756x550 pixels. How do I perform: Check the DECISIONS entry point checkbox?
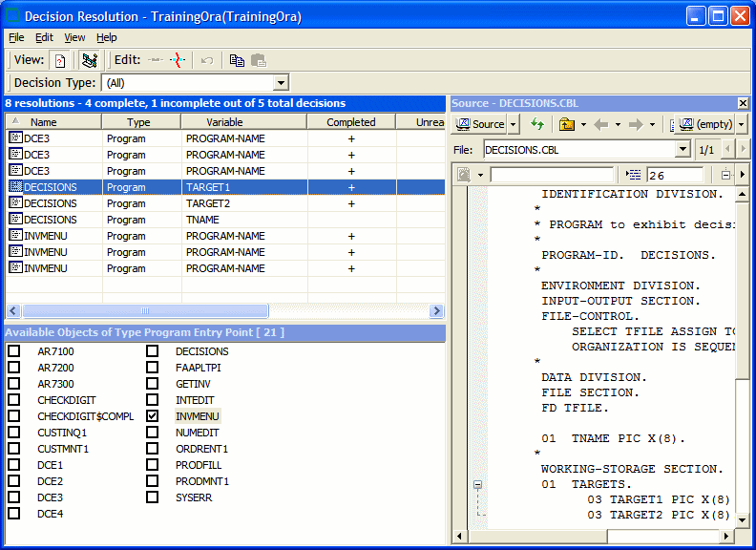tap(153, 351)
